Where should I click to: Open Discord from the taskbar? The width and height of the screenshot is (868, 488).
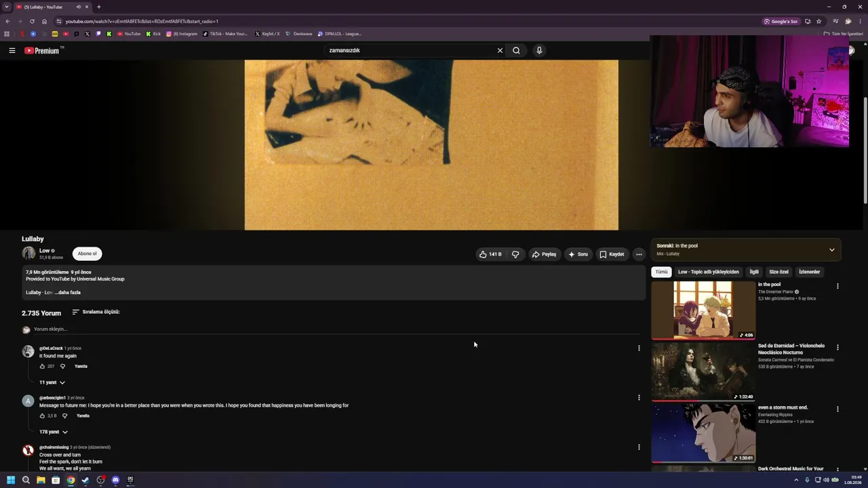pos(115,480)
